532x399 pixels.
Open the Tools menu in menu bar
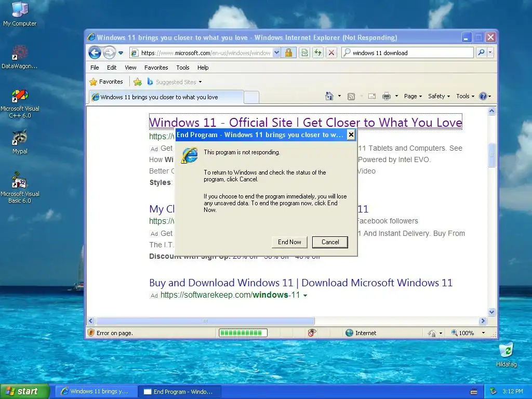[x=183, y=68]
